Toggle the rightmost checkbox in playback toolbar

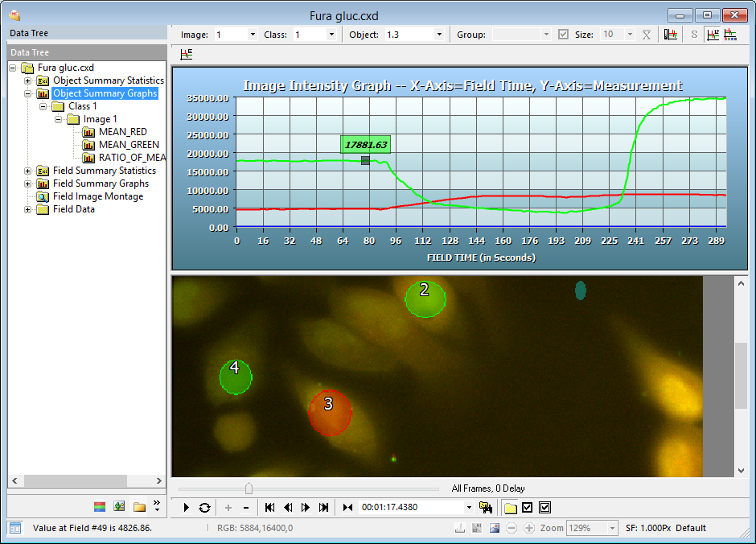[545, 508]
